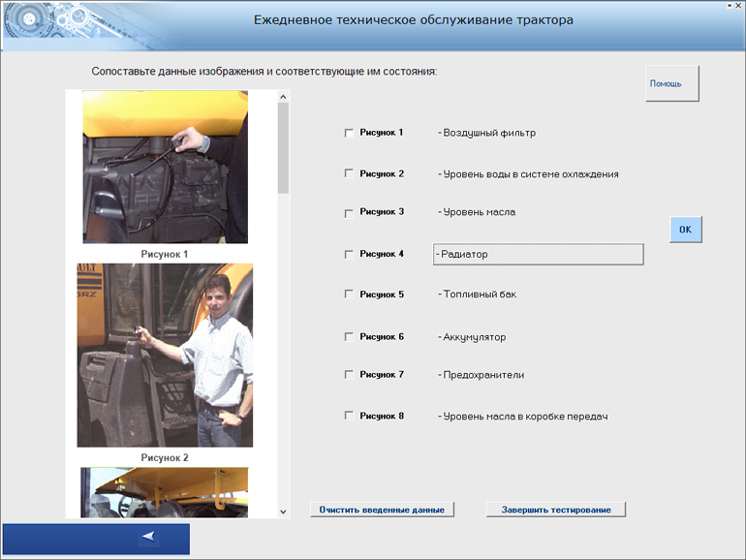Tick the Рисунок 2 checkbox
Image resolution: width=746 pixels, height=560 pixels.
(x=349, y=173)
